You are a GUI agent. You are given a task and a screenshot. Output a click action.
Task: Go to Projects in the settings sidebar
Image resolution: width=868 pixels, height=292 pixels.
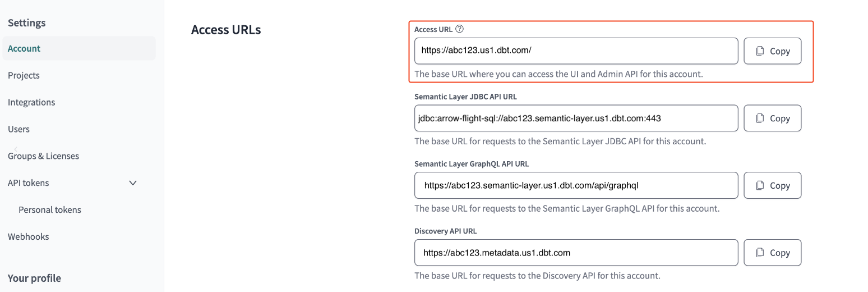24,75
